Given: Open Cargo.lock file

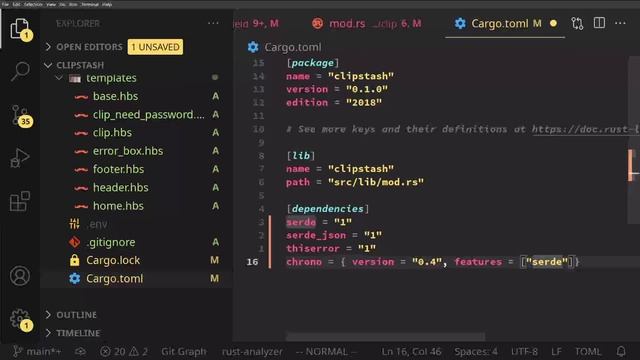Looking at the screenshot, I should 113,260.
